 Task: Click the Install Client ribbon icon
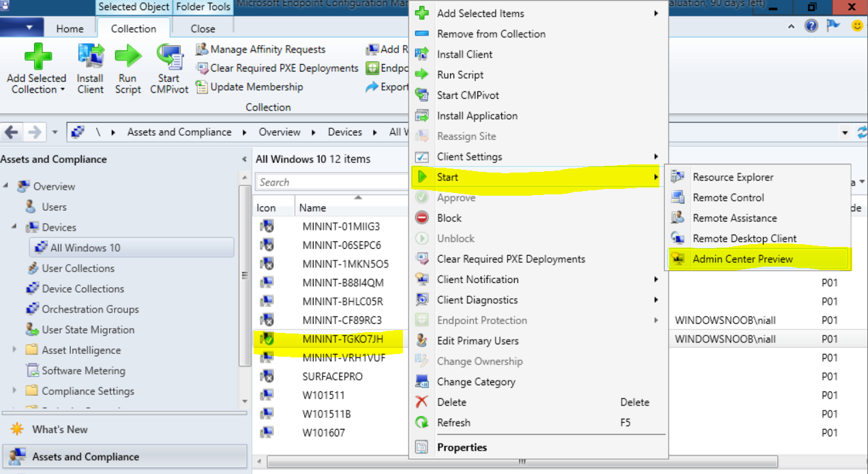(90, 56)
